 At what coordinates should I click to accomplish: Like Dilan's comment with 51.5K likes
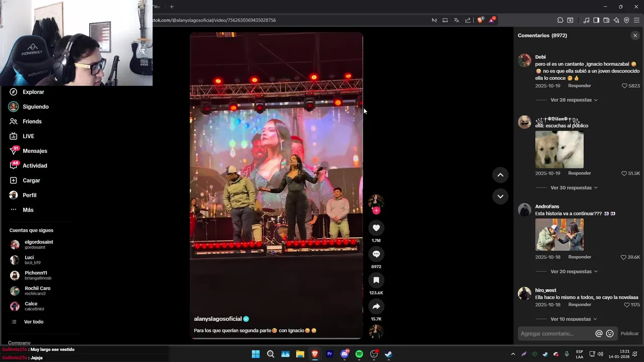[624, 173]
